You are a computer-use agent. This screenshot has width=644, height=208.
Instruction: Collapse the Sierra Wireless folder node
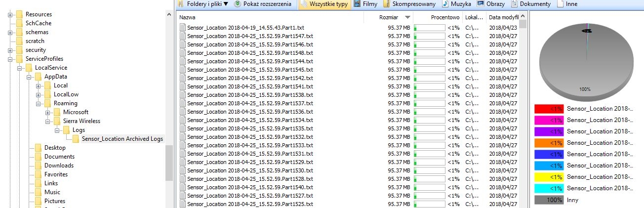[x=48, y=121]
